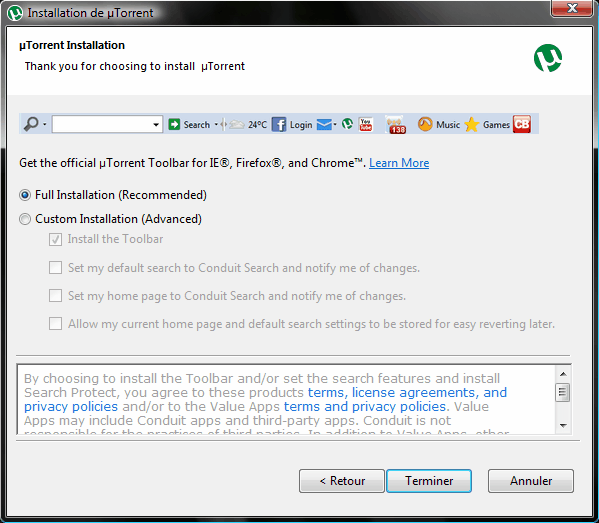Open the dropdown arrow beside the magnifier
Screen dimensions: 599x523
click(45, 124)
